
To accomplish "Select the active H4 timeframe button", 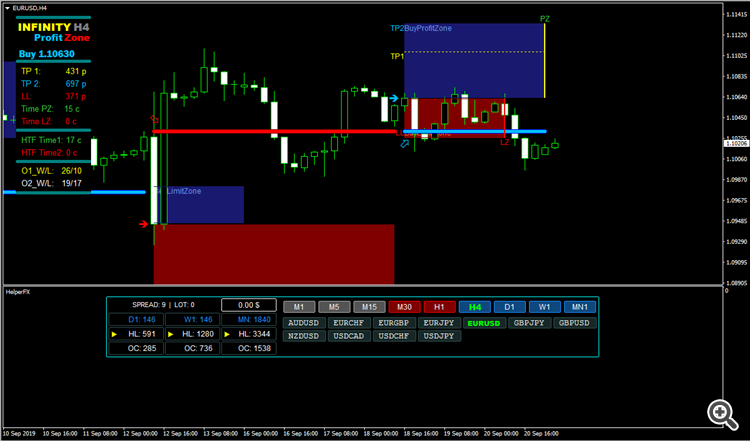I will pos(474,307).
